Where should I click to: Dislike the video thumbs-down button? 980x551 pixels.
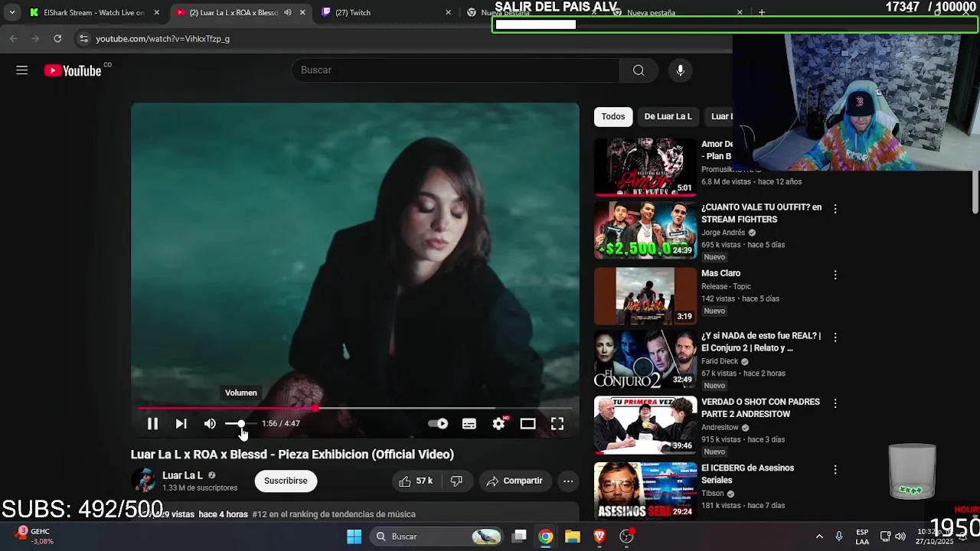point(456,481)
